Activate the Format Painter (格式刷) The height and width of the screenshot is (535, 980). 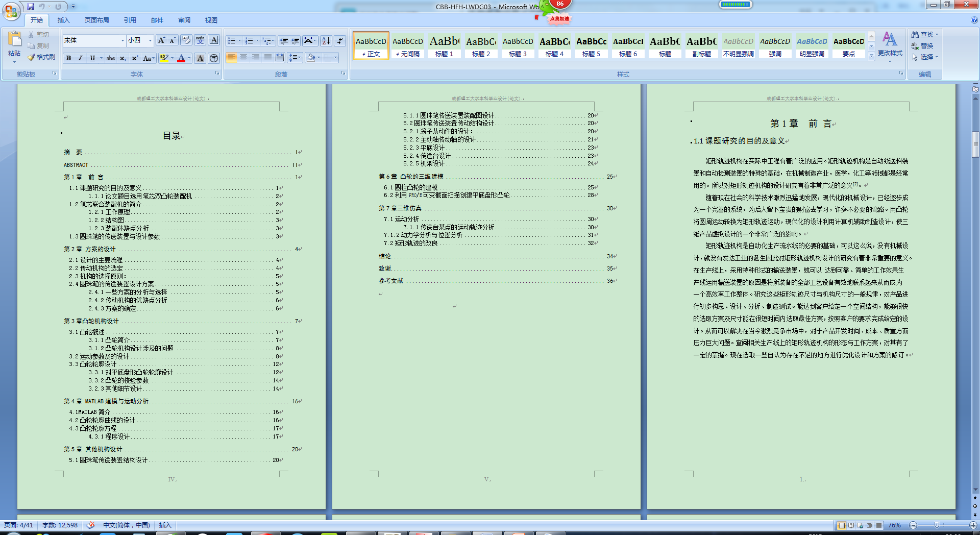tap(41, 57)
